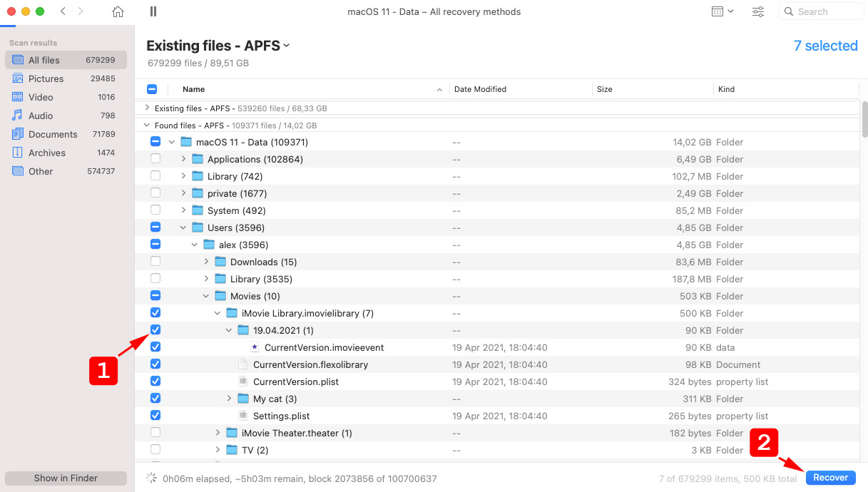Click the CurrentVersion.plist file icon

click(243, 381)
